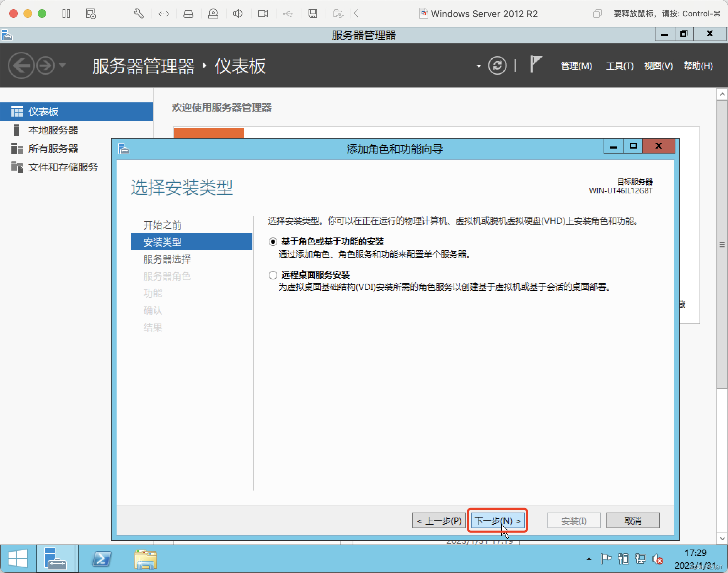
Task: Open Server Manager from taskbar
Action: (55, 559)
